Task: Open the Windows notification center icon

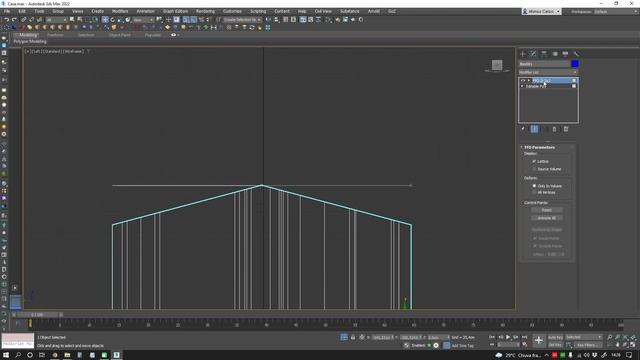Action: pyautogui.click(x=629, y=355)
